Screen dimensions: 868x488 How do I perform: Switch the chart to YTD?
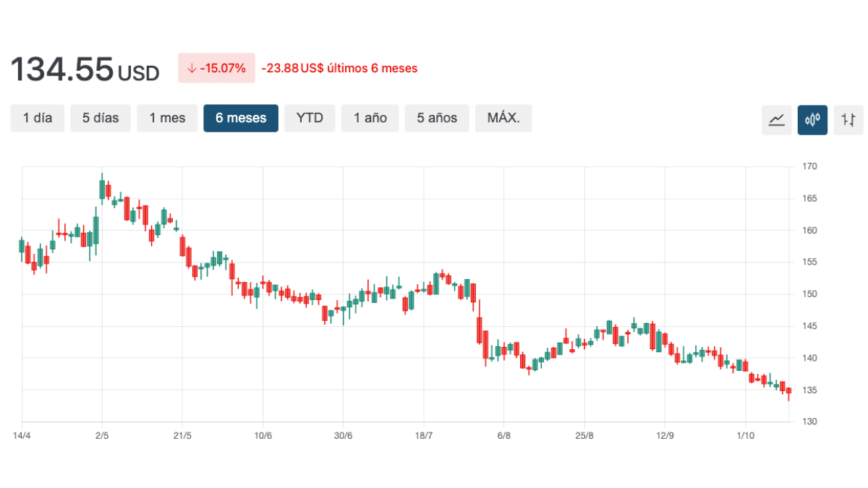(310, 118)
